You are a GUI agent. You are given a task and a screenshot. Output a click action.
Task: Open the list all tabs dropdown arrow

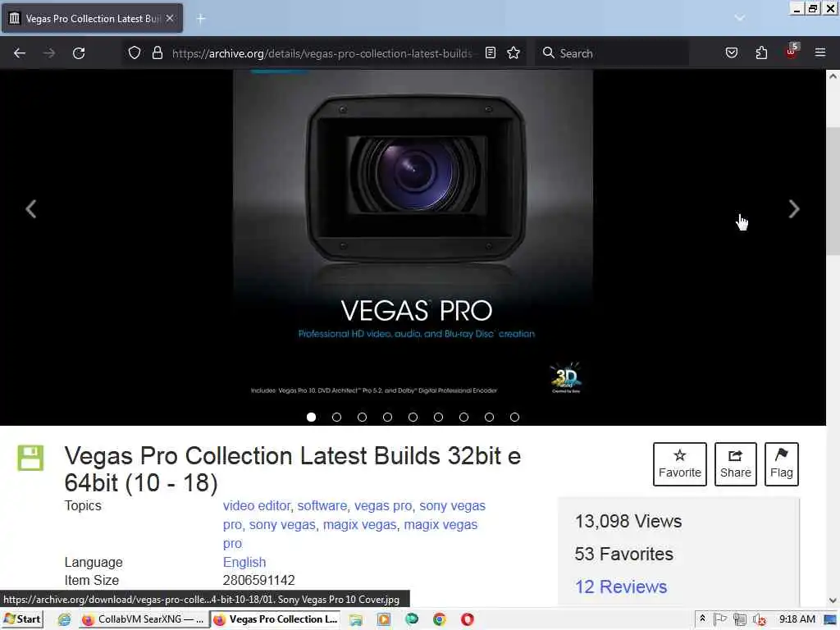tap(739, 18)
